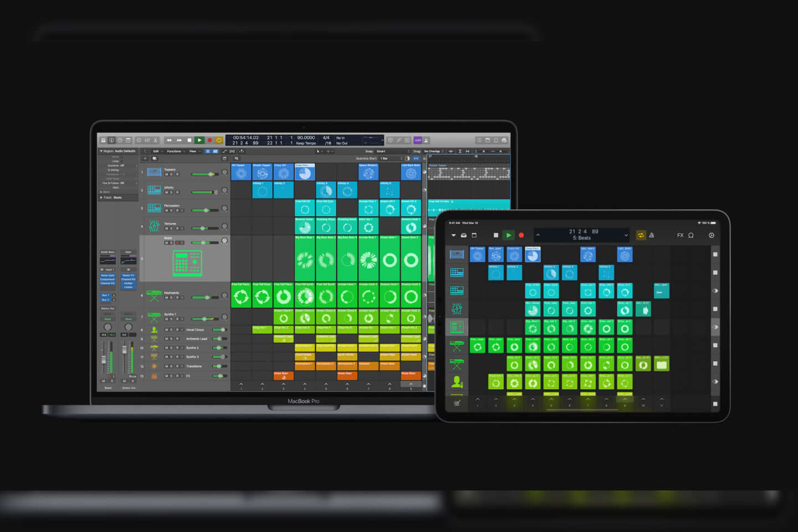Mute the Toppers track
Viewport: 798px width, 532px height.
click(x=166, y=175)
